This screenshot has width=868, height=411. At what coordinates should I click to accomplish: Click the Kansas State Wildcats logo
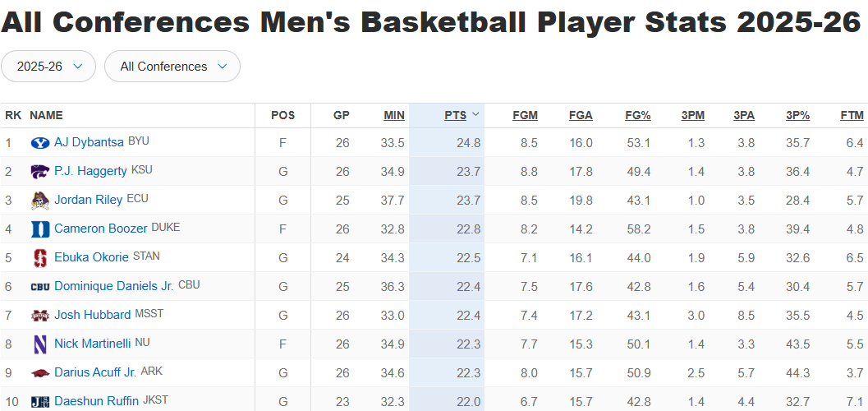[40, 172]
